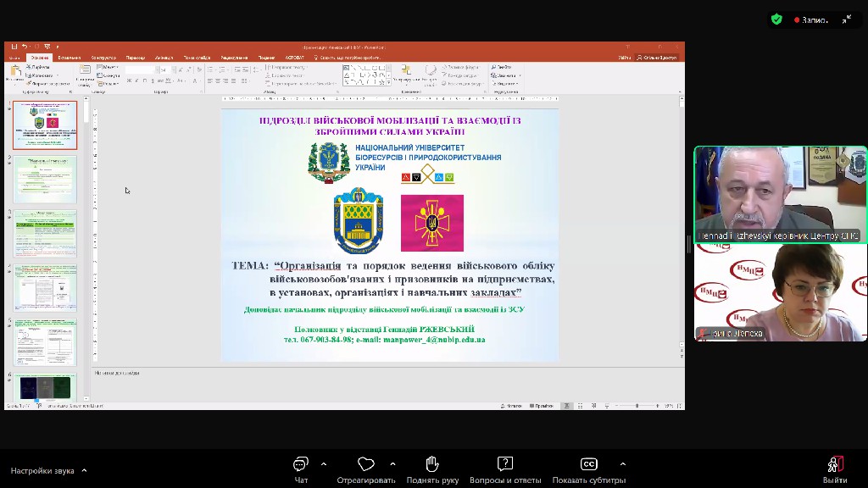This screenshot has width=868, height=488.
Task: Click the Find (Знайти) command
Action: [501, 67]
